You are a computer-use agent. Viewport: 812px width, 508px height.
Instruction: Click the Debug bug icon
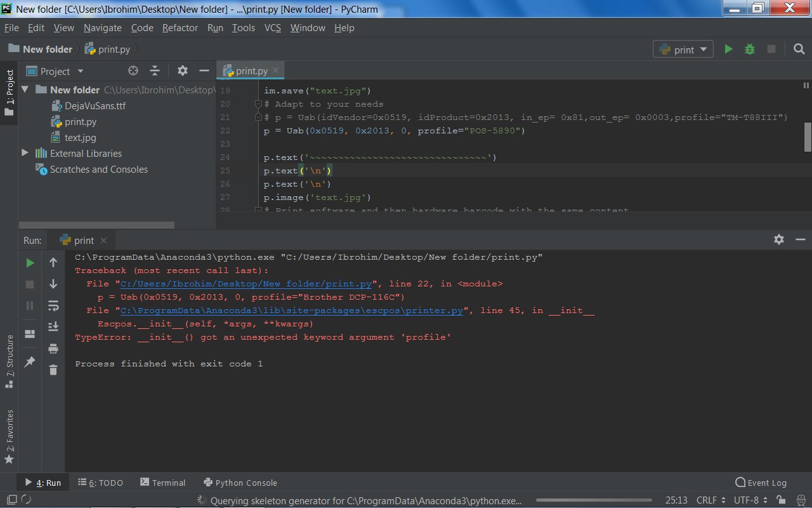coord(750,49)
